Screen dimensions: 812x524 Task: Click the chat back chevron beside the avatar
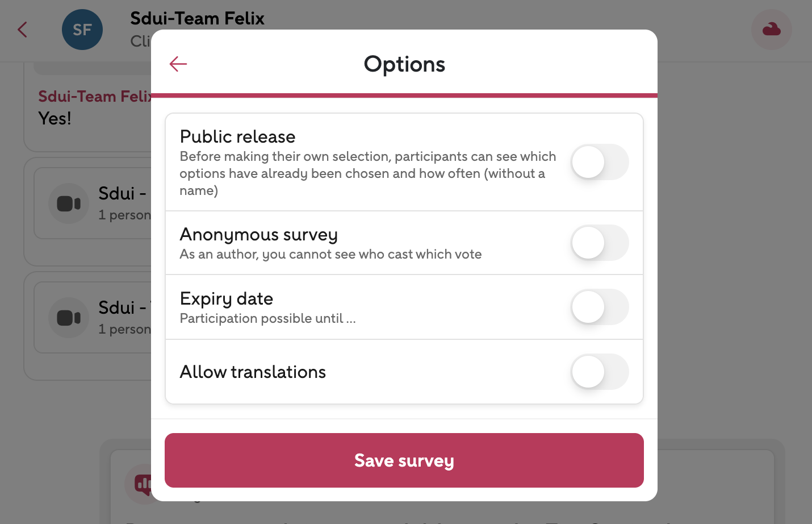click(x=23, y=30)
